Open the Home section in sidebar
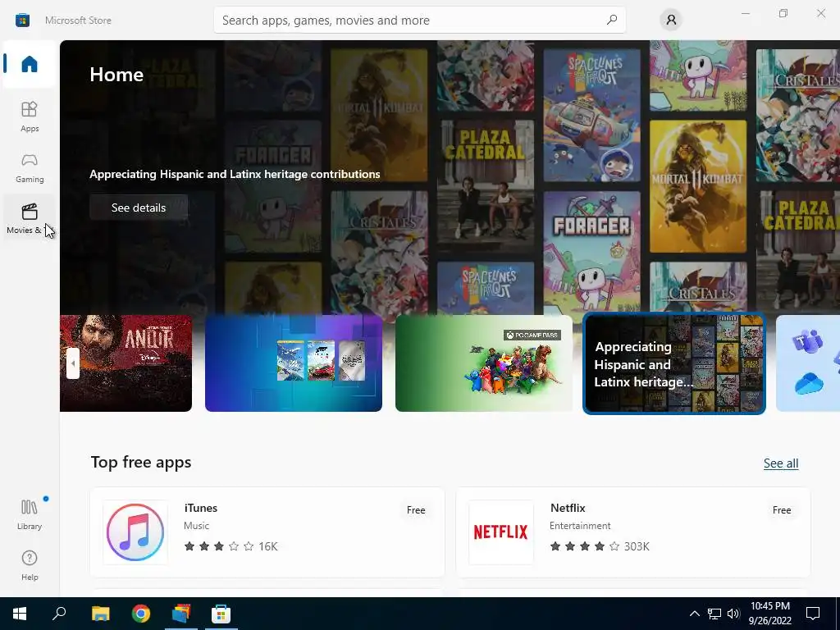 tap(30, 64)
